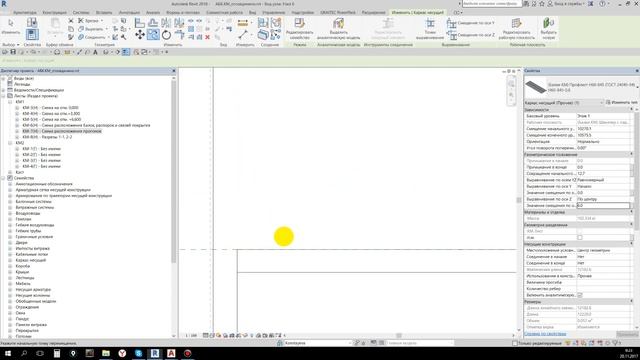Open the Revit taskbar icon

click(x=155, y=353)
